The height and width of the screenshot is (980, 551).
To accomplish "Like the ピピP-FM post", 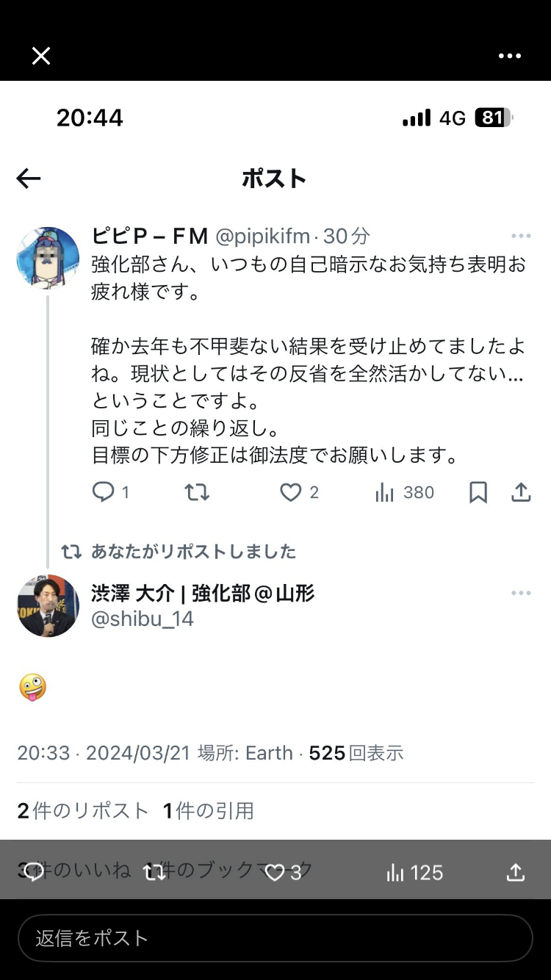I will click(291, 492).
